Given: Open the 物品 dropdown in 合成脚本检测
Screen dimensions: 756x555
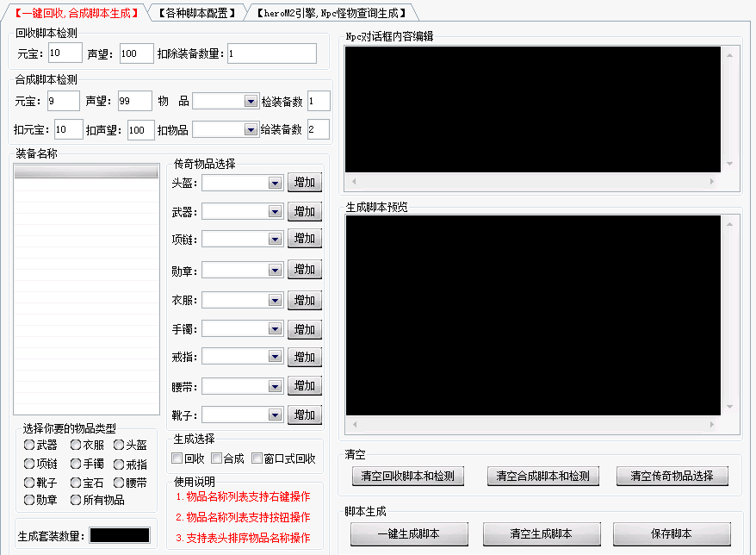Looking at the screenshot, I should 251,101.
